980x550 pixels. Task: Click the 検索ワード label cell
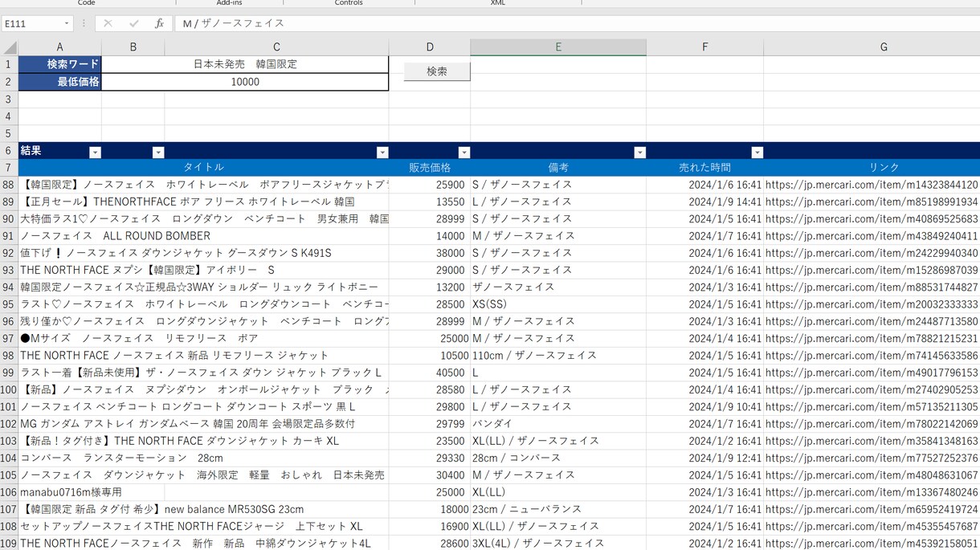click(60, 64)
